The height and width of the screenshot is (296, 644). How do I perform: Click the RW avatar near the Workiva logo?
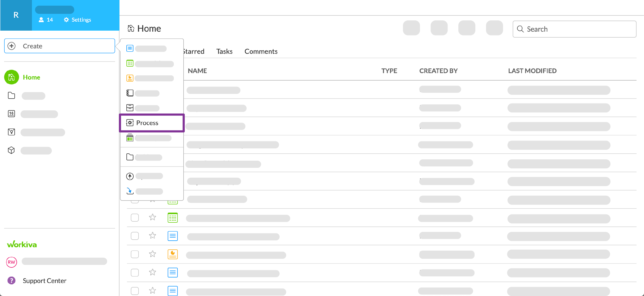[x=11, y=262]
